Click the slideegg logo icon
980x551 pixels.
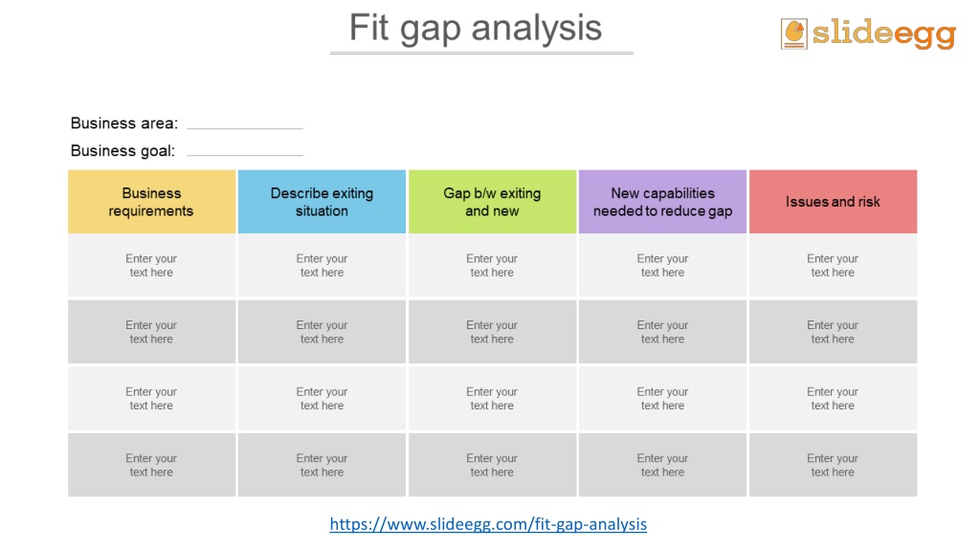coord(793,33)
